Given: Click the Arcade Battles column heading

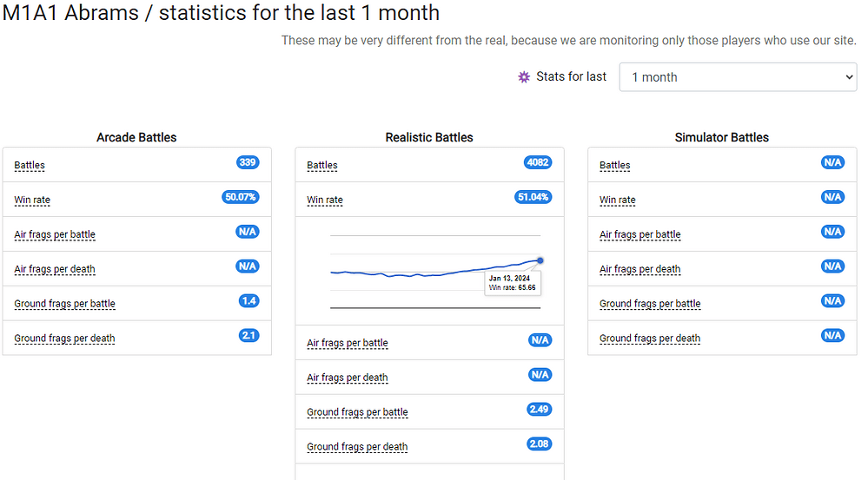Looking at the screenshot, I should [x=136, y=137].
